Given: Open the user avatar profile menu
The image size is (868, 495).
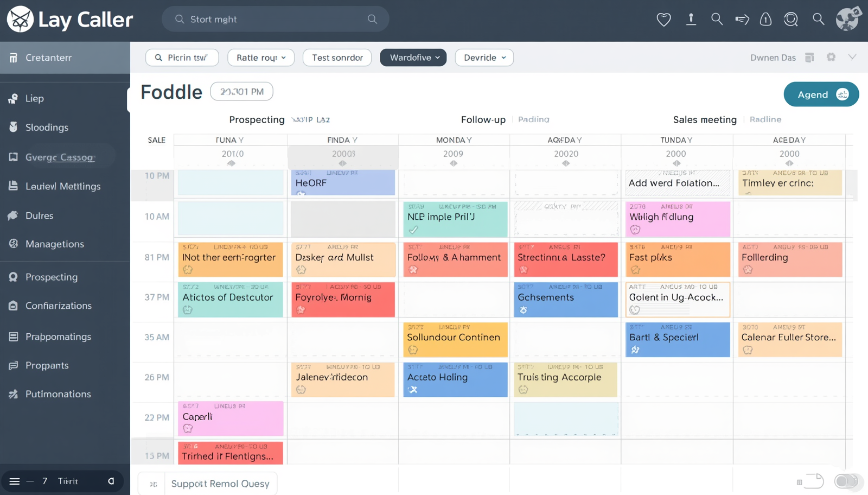Looking at the screenshot, I should pyautogui.click(x=847, y=19).
